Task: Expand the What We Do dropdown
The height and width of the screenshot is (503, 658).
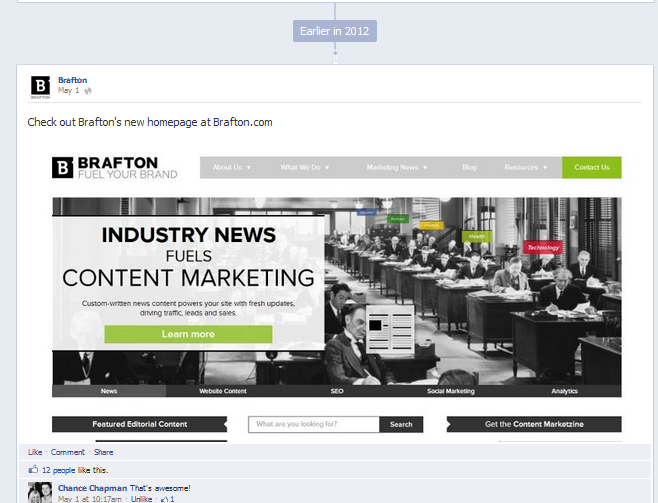Action: (x=305, y=167)
